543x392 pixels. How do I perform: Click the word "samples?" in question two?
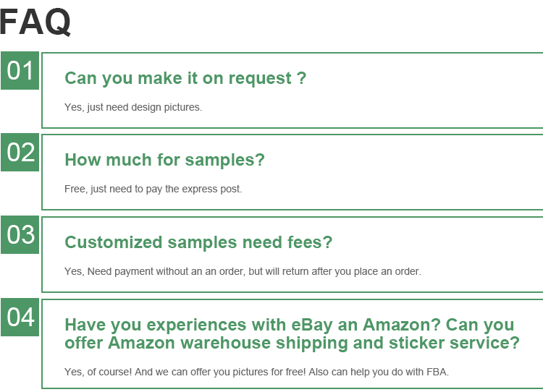point(225,160)
